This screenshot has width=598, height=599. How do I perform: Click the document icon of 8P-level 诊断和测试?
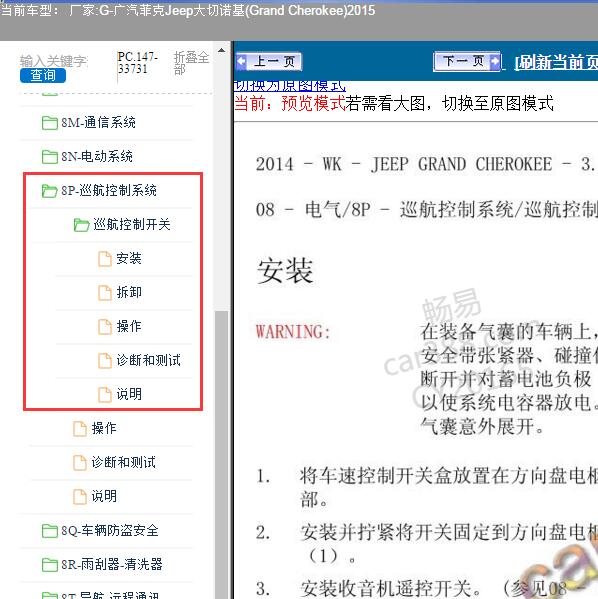click(x=79, y=462)
